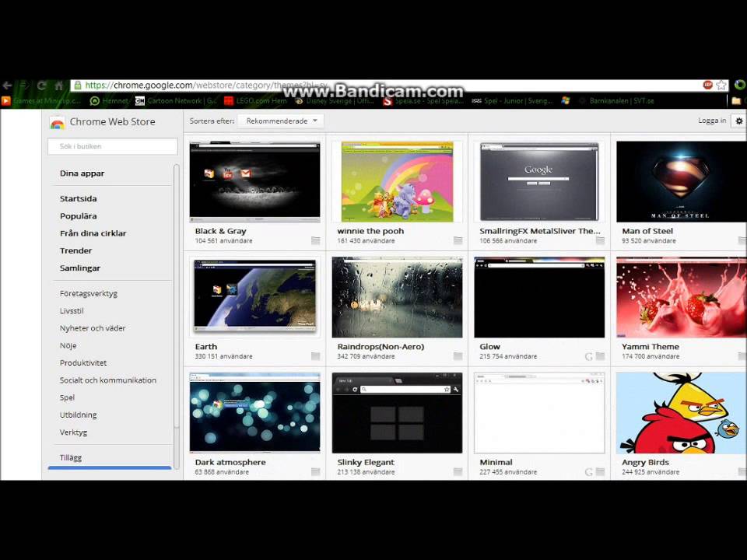Select the Verktyg category
Viewport: 747px width, 560px height.
pos(73,432)
